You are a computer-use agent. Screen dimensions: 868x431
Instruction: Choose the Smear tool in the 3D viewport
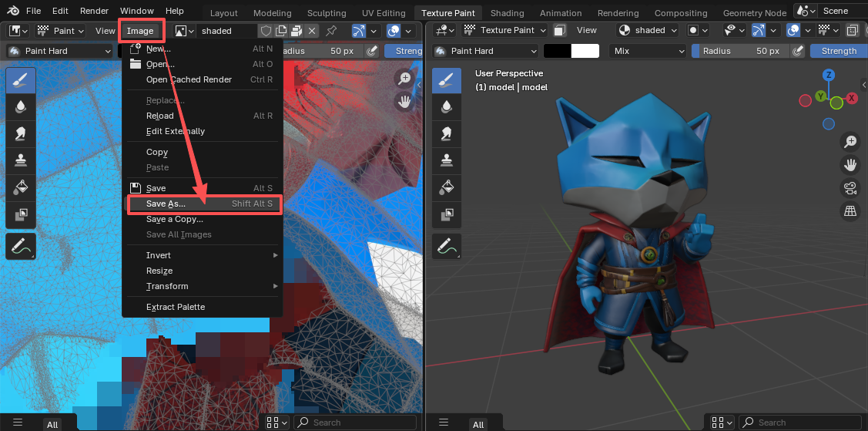[x=447, y=133]
